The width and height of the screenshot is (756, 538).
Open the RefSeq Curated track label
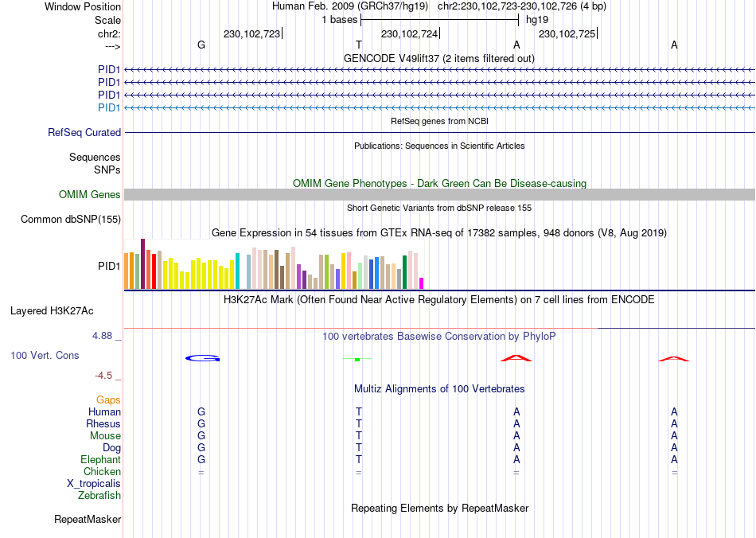click(x=84, y=133)
